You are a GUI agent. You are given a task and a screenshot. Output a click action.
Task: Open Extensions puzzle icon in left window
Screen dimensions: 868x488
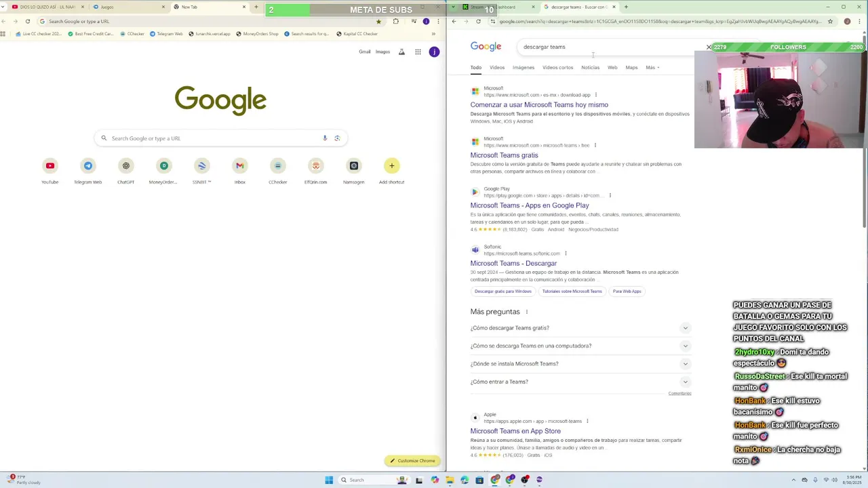tap(396, 21)
